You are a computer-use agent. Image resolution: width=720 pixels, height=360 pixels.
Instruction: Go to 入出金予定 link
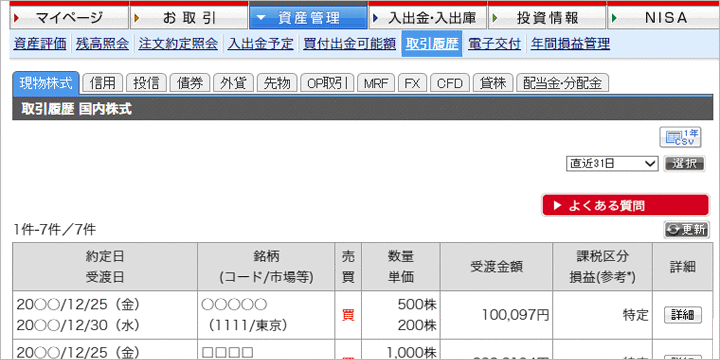[x=260, y=44]
